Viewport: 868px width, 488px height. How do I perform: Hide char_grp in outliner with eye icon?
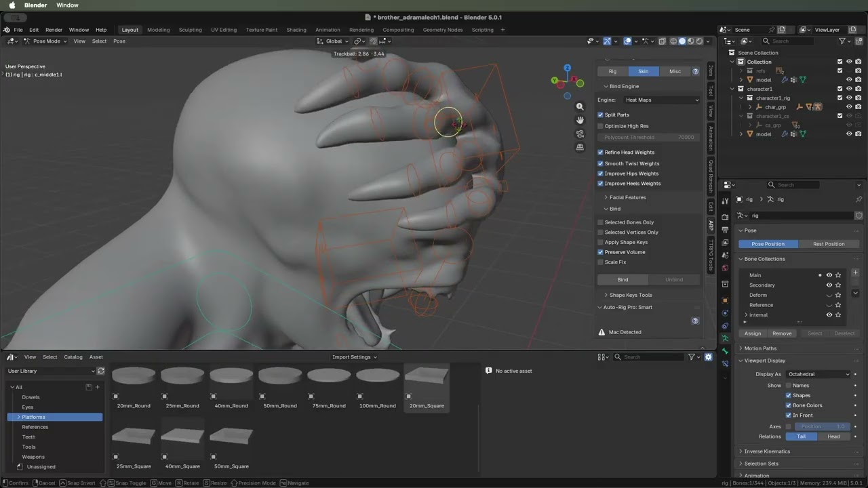(849, 107)
